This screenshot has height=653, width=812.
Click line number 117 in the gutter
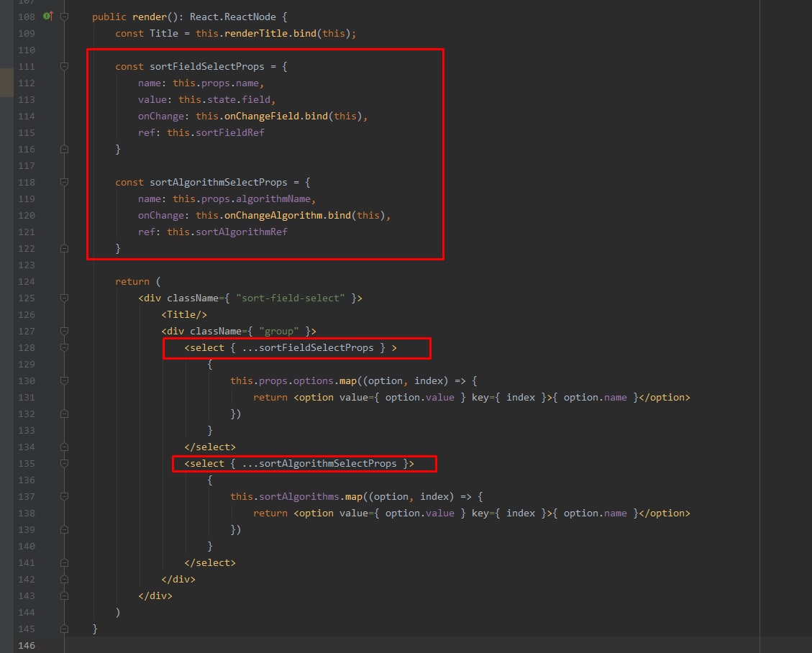coord(27,165)
